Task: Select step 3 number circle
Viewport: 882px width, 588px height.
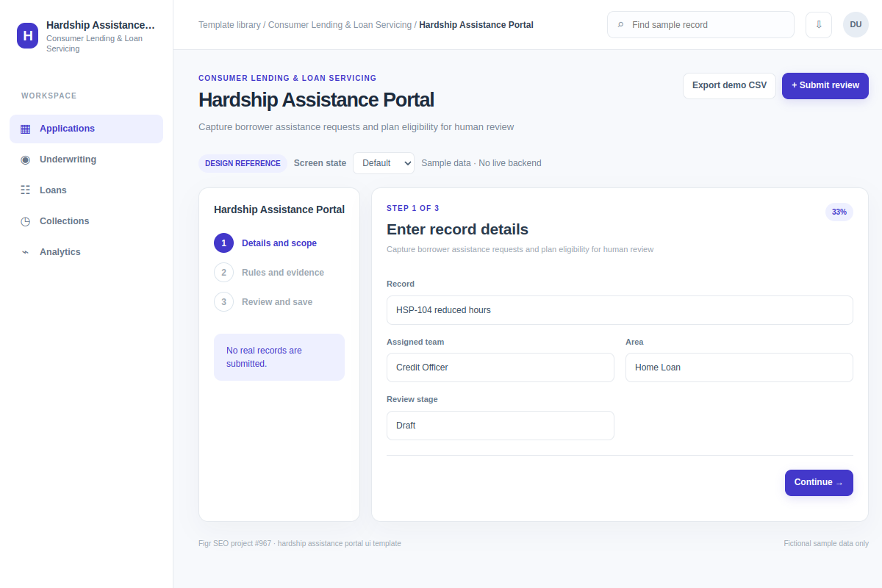Action: click(x=224, y=302)
